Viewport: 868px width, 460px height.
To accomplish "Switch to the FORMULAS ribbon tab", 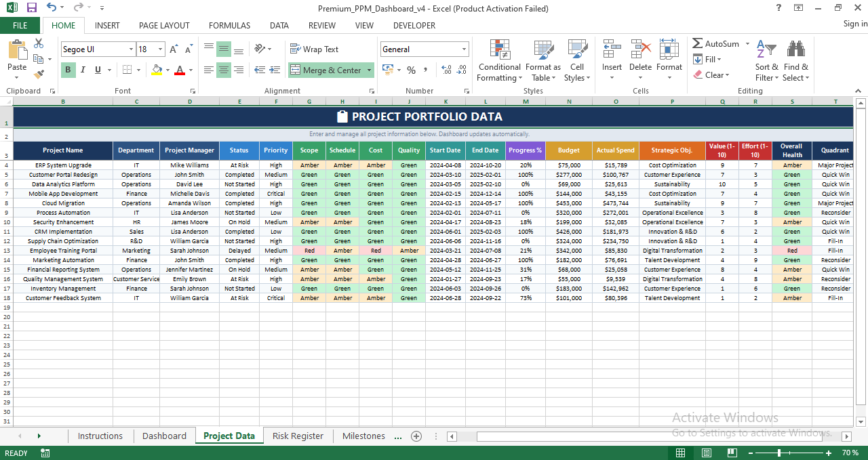I will click(229, 25).
